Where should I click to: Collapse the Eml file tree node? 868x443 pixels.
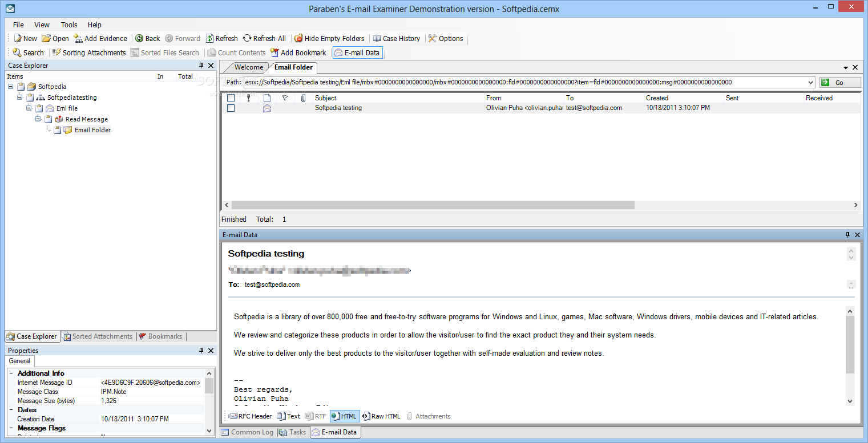point(29,108)
